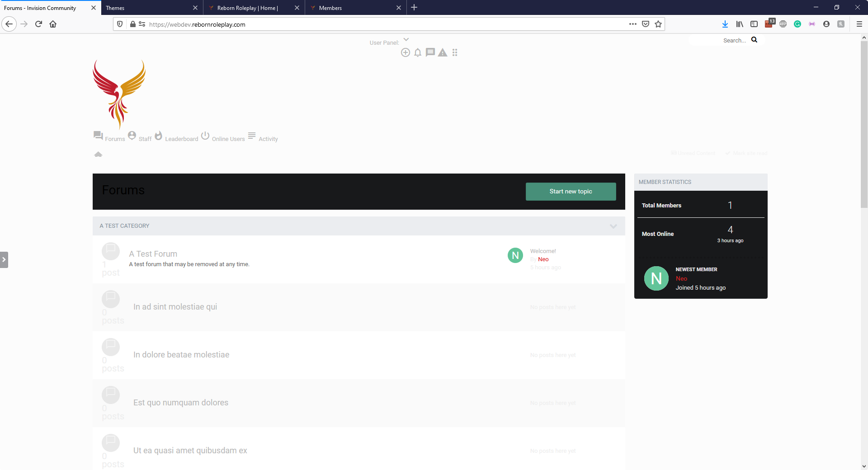Open the six-dot grid menu icon

[455, 52]
